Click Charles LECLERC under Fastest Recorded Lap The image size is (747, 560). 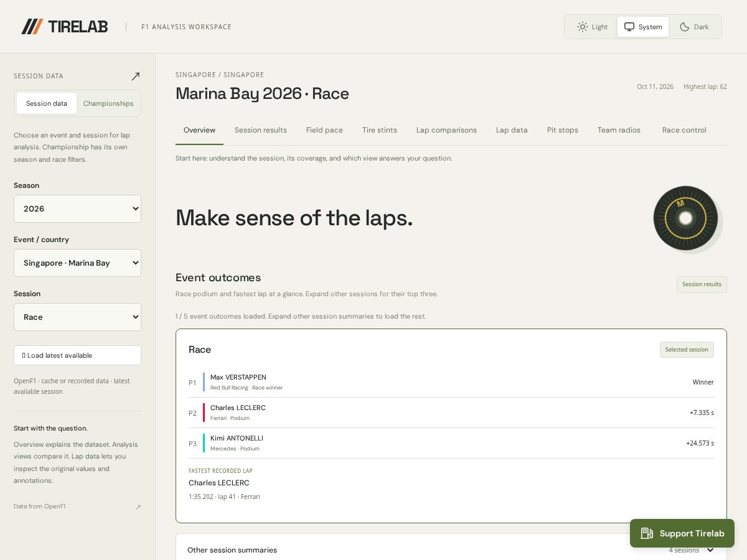click(x=219, y=483)
